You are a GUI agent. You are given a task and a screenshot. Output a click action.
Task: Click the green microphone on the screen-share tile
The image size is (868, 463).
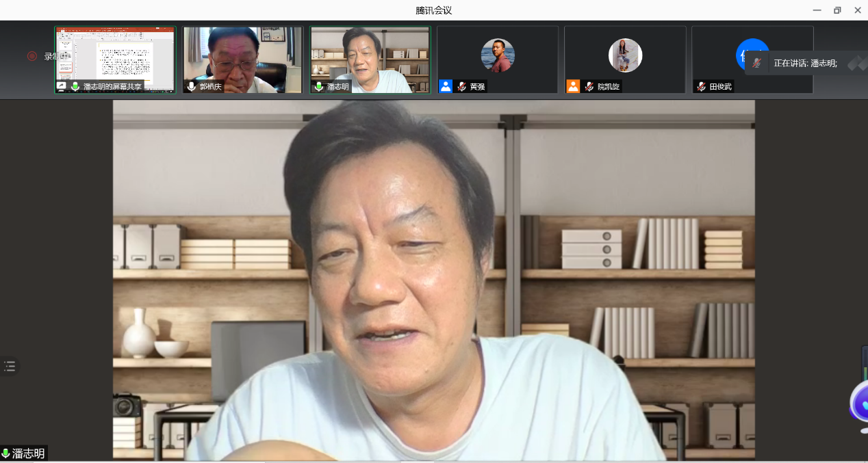click(x=75, y=87)
